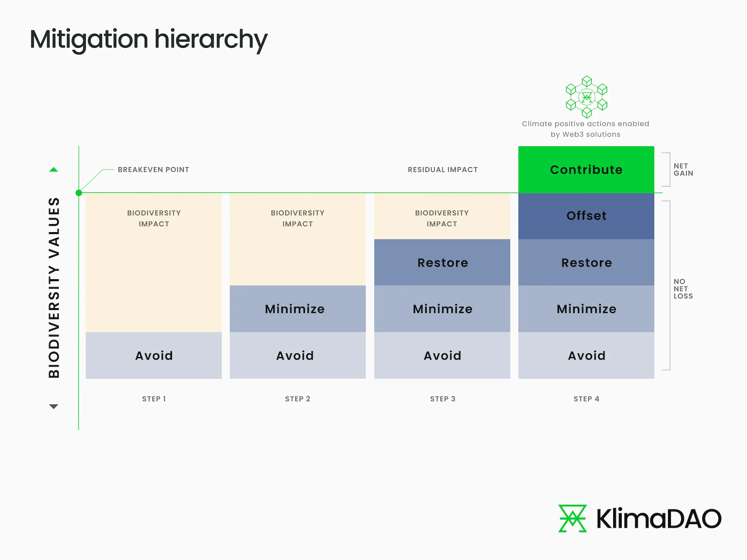This screenshot has height=560, width=747.
Task: Click the BREAKEVEN POINT label
Action: [x=153, y=170]
